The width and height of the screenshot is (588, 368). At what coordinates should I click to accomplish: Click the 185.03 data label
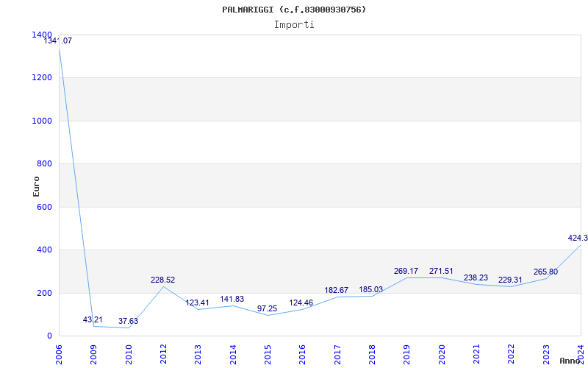[371, 289]
